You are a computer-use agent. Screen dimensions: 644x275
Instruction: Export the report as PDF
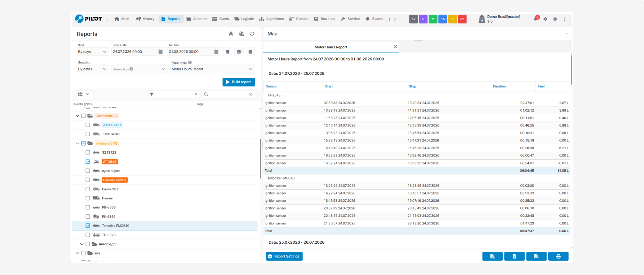coord(536,257)
